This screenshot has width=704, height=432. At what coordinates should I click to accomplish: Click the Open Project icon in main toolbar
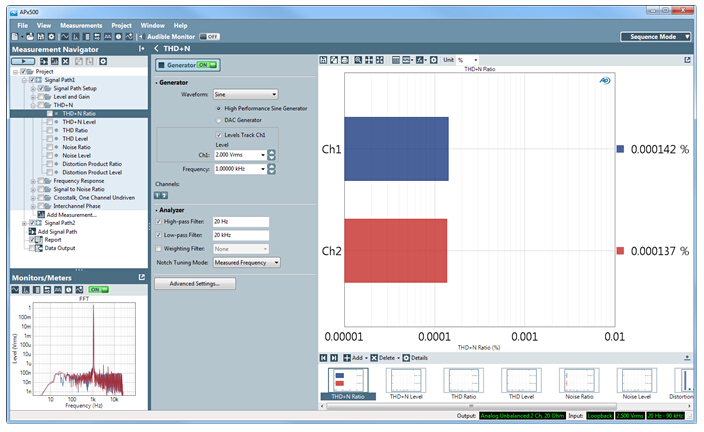point(30,37)
